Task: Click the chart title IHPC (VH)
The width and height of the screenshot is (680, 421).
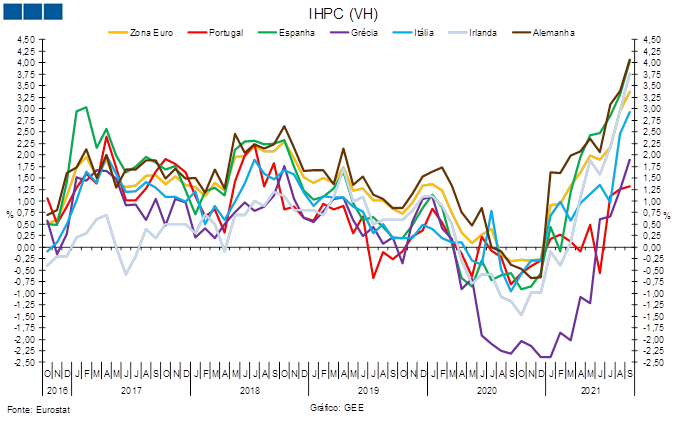Action: [x=343, y=14]
